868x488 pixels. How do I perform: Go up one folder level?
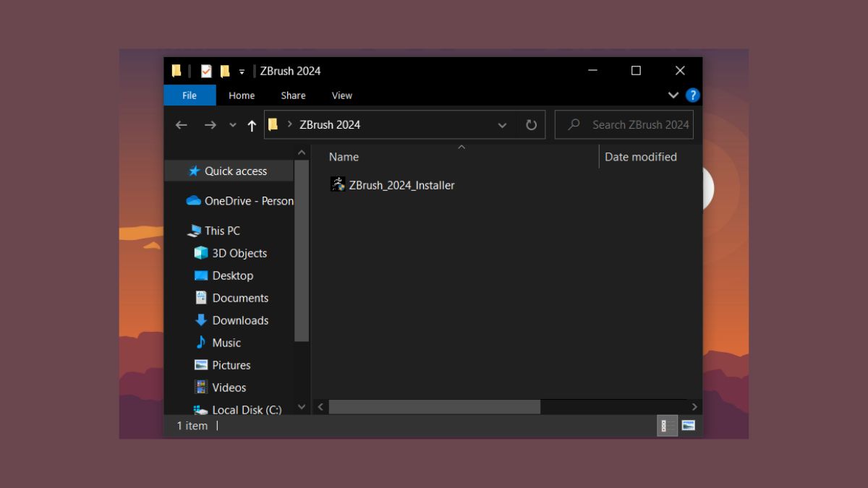point(252,125)
